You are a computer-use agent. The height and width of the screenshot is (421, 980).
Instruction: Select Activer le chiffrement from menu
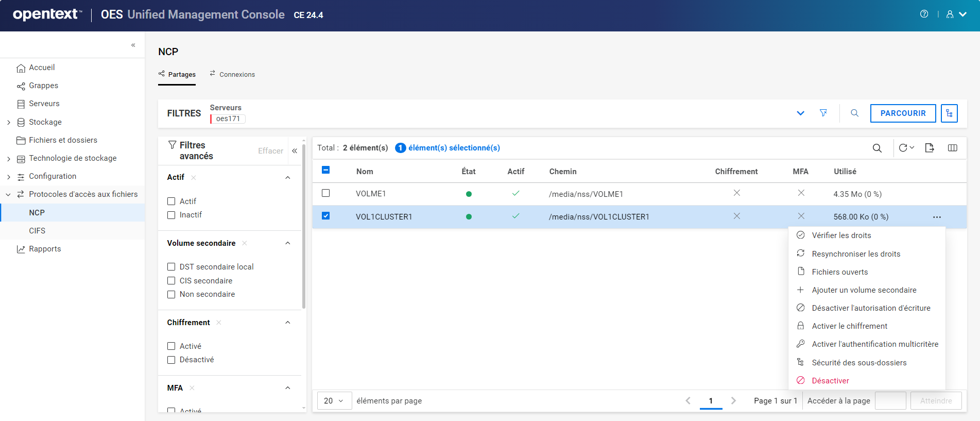849,326
